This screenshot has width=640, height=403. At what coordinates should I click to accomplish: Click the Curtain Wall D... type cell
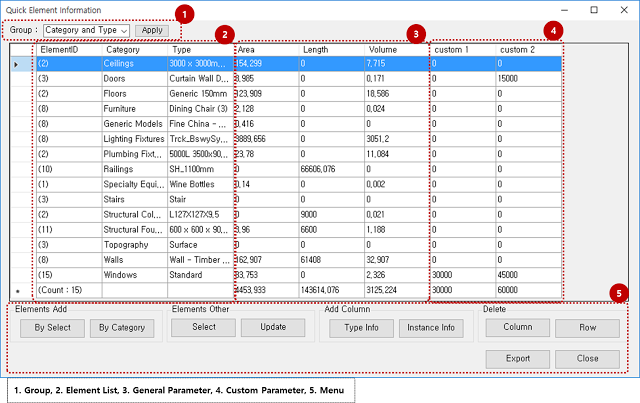click(200, 79)
